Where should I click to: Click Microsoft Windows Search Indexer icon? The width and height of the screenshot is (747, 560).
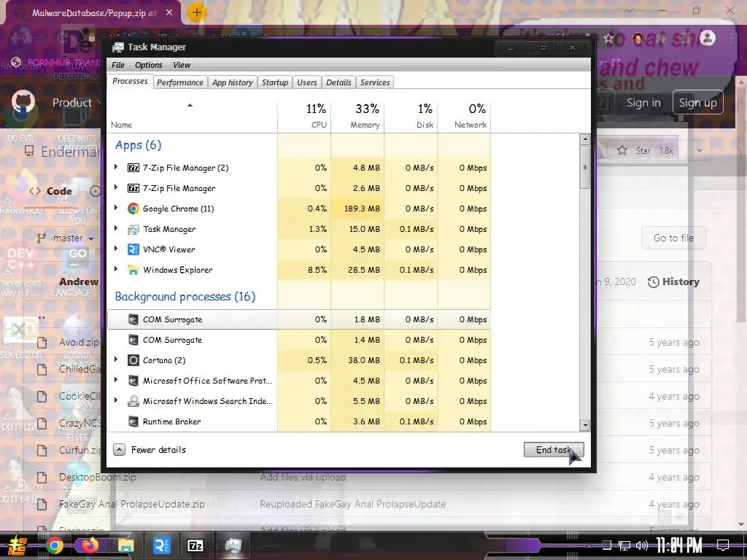point(133,401)
